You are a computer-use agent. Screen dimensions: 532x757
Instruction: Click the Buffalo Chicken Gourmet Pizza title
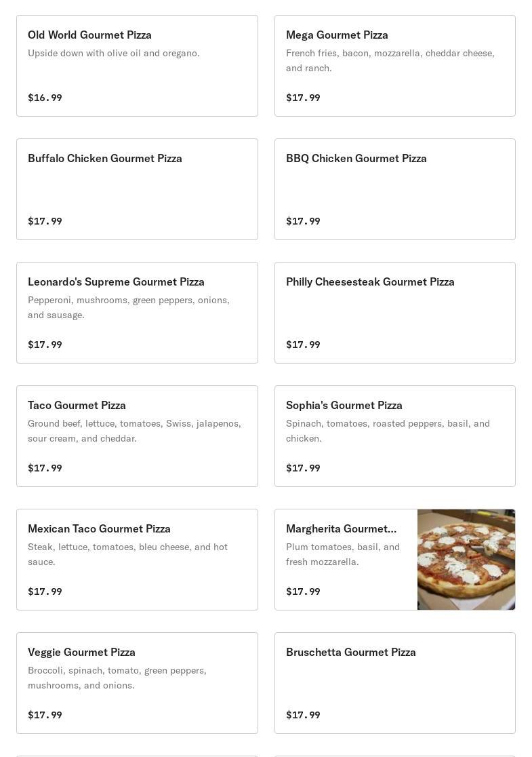coord(105,158)
